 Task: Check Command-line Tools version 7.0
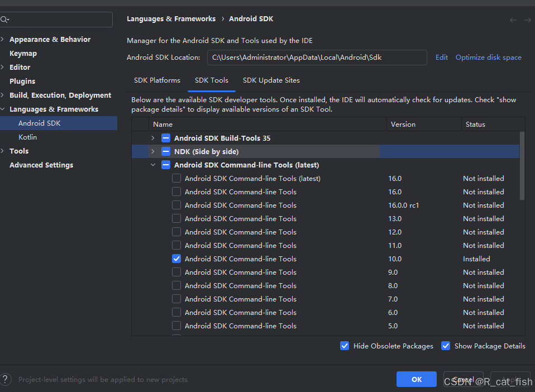tap(176, 299)
